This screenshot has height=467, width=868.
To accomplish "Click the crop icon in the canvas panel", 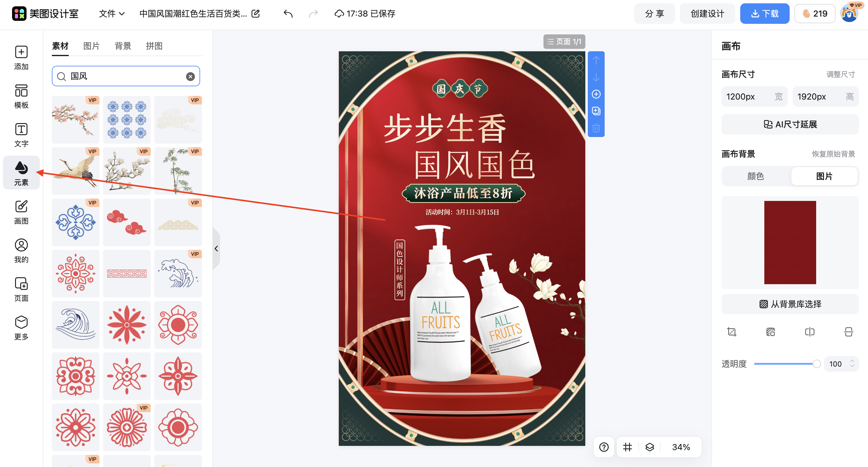I will 731,332.
